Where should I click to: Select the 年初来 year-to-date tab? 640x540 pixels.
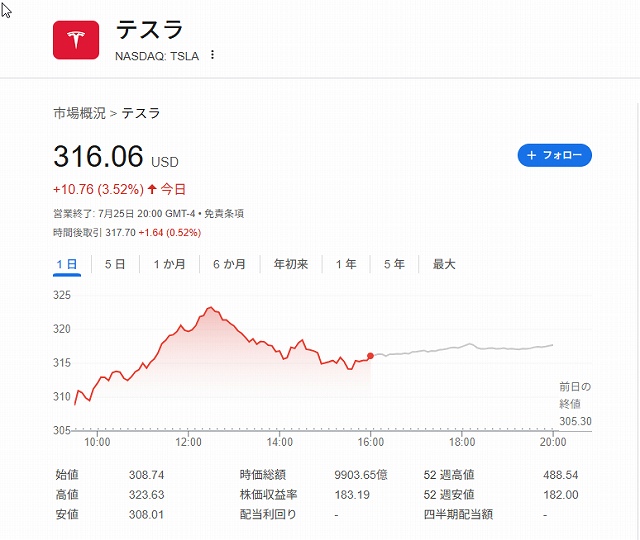point(291,264)
